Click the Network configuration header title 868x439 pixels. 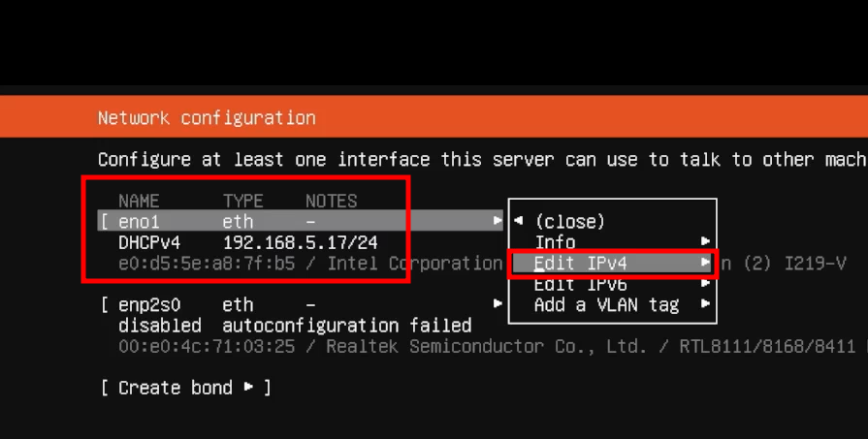coord(207,118)
